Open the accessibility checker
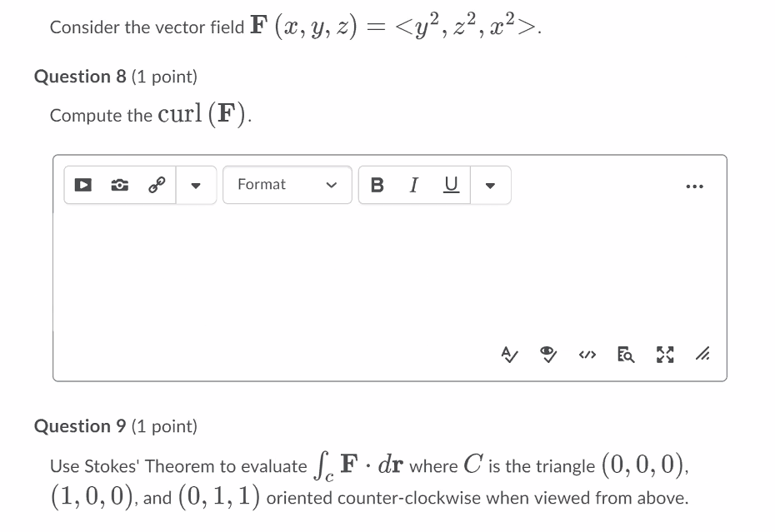 coord(547,354)
